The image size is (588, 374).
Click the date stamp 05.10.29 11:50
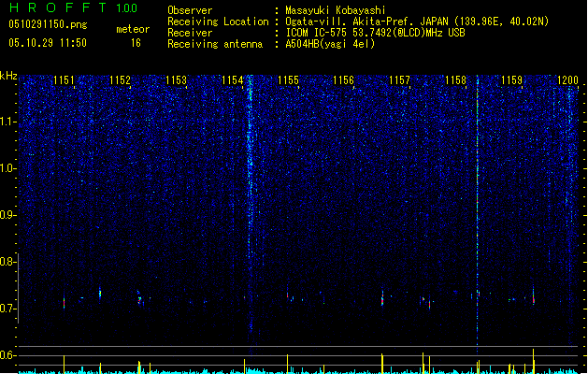48,43
